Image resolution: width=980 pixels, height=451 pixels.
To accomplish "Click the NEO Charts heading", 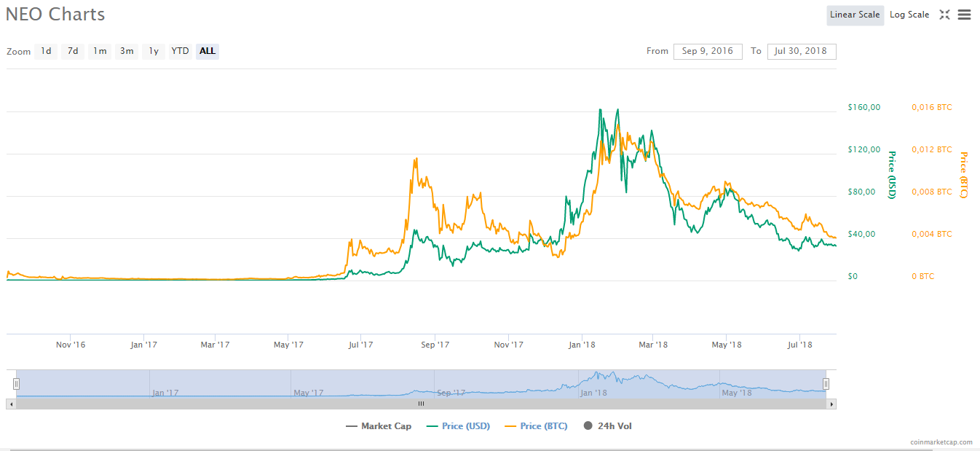I will click(x=55, y=14).
